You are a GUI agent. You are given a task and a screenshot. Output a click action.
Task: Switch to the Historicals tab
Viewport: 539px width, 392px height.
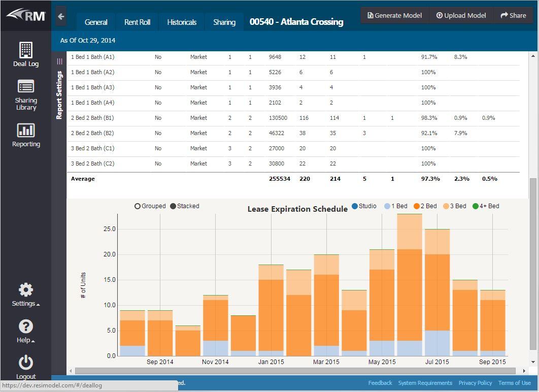182,22
